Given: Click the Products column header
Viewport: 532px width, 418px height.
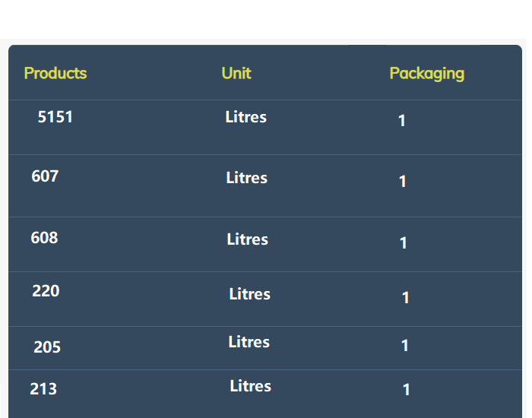Looking at the screenshot, I should point(55,73).
